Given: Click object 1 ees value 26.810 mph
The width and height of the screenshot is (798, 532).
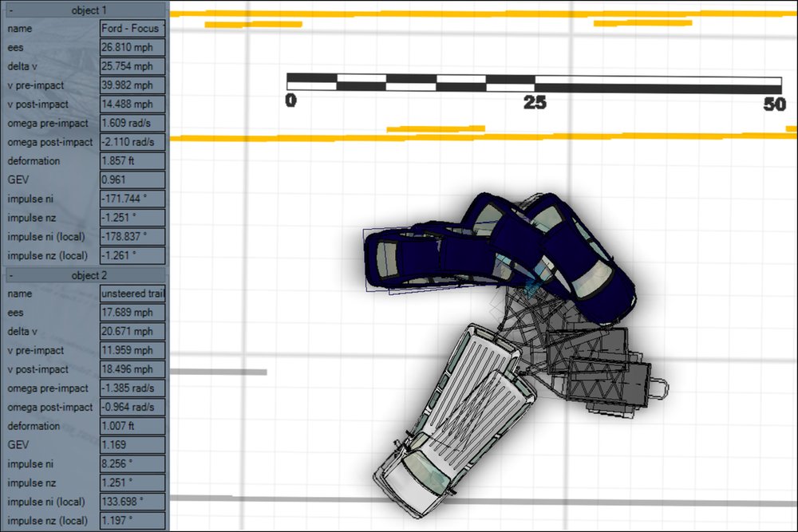Looking at the screenshot, I should [x=132, y=47].
